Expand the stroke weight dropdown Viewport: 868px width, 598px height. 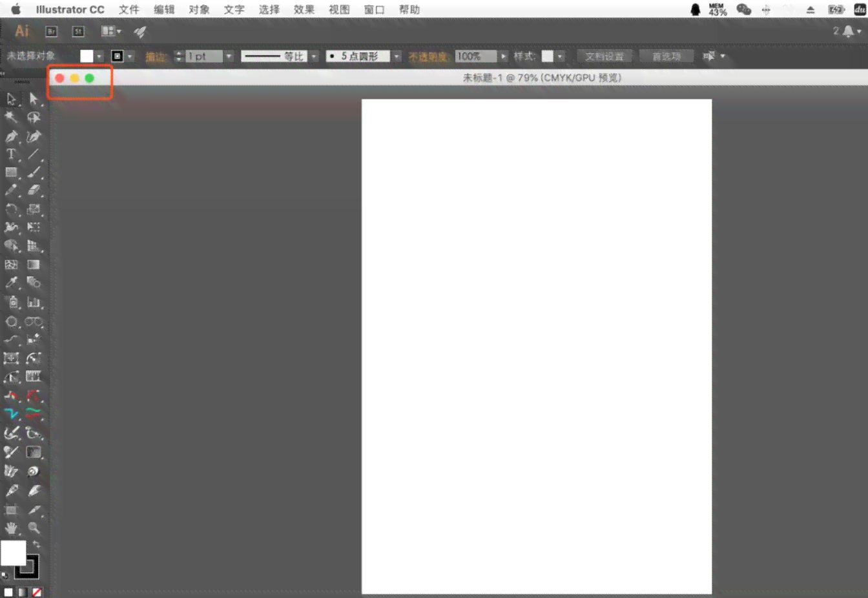(229, 57)
